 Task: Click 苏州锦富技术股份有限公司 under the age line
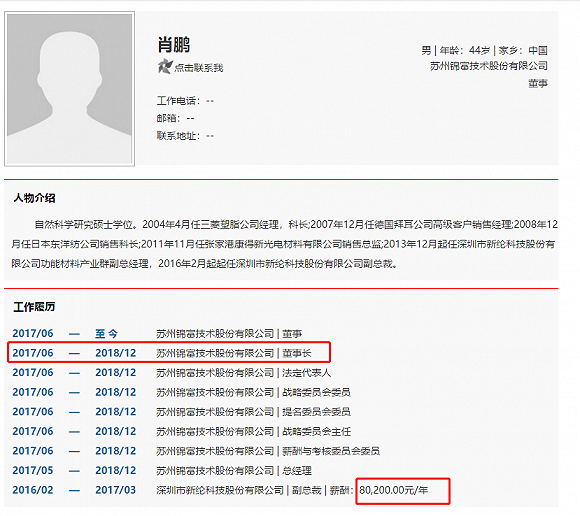click(489, 66)
